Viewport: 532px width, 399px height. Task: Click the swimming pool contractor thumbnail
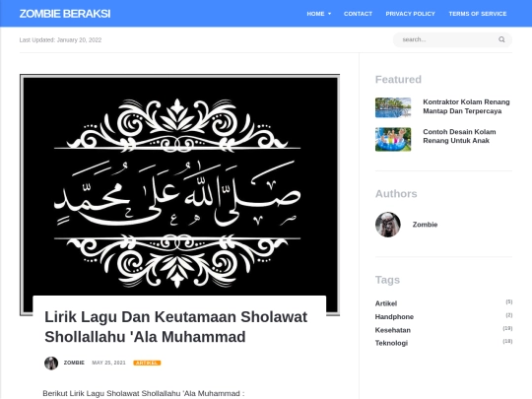[x=393, y=107]
